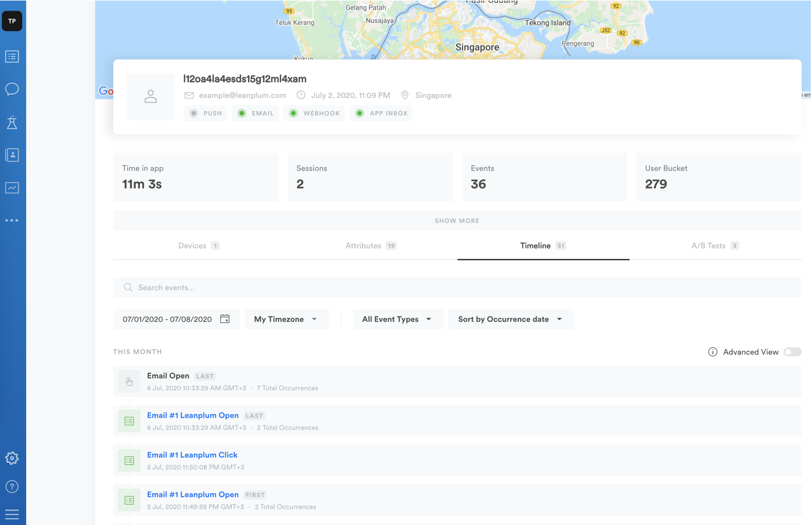The image size is (812, 525).
Task: Click the location pin icon
Action: click(x=405, y=95)
